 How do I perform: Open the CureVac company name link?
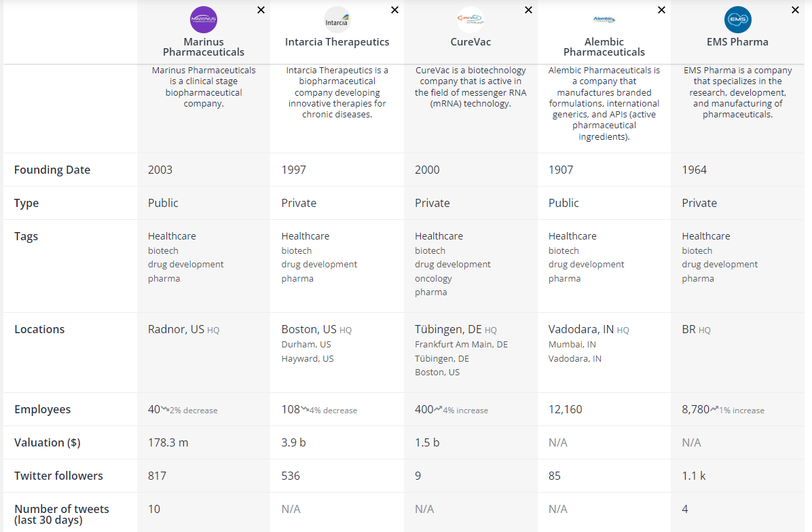[x=470, y=42]
